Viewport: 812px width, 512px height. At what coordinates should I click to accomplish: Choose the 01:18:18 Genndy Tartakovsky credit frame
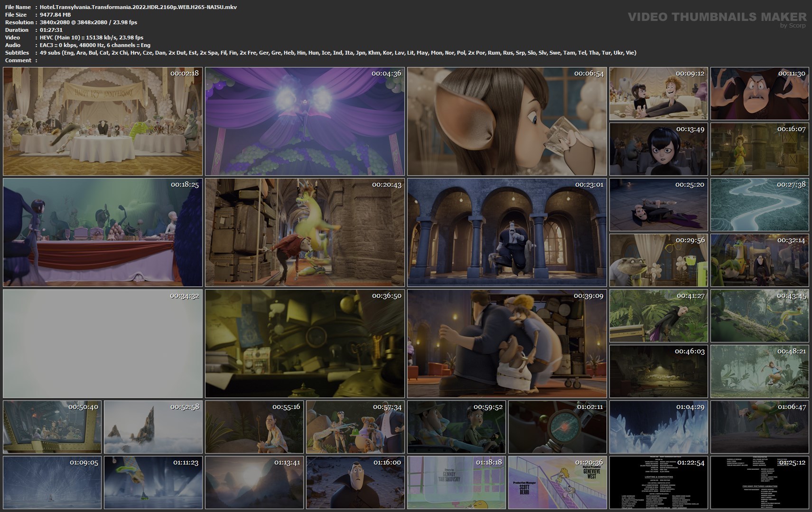point(457,483)
